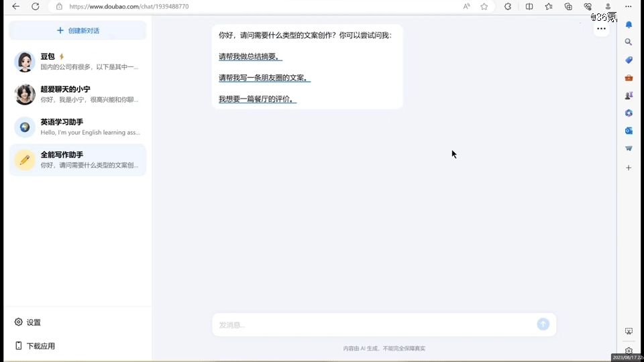Open the Microsoft 365 icon in the sidebar
Screen dimensions: 644x362
[629, 113]
